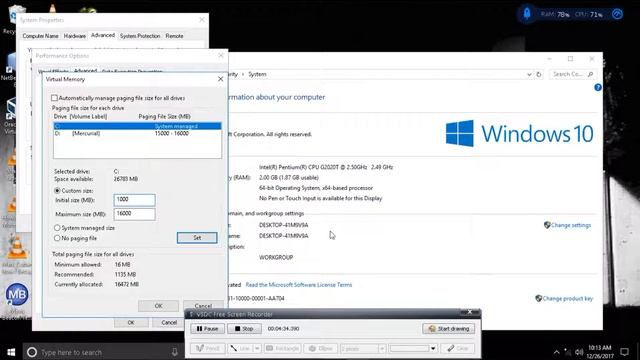
Task: Refresh the System window address bar
Action: coord(539,74)
